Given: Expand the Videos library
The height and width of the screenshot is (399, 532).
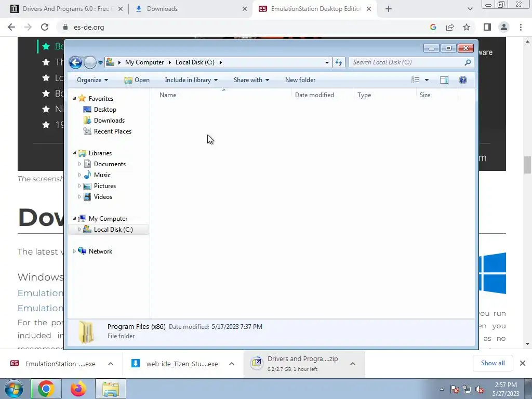Looking at the screenshot, I should pyautogui.click(x=79, y=197).
